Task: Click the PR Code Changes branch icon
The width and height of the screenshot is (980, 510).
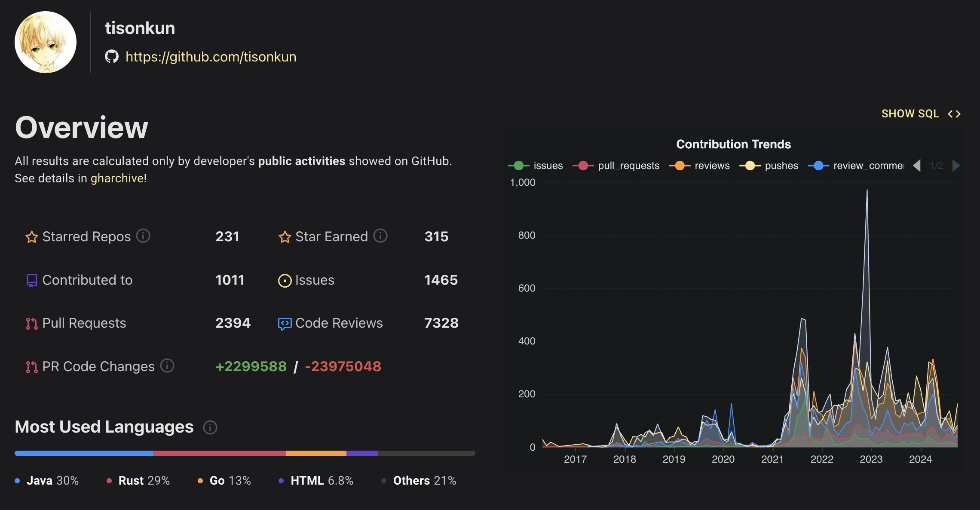Action: pyautogui.click(x=32, y=367)
